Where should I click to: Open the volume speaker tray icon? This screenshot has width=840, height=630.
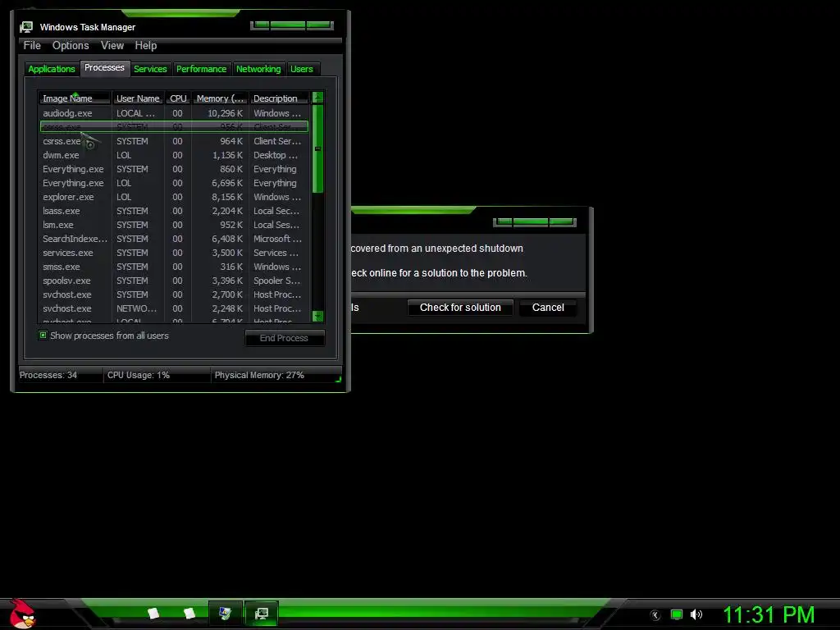tap(696, 614)
